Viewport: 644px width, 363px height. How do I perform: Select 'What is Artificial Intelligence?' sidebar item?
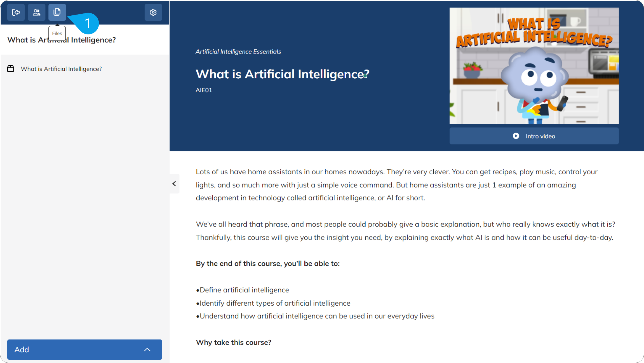tap(61, 69)
